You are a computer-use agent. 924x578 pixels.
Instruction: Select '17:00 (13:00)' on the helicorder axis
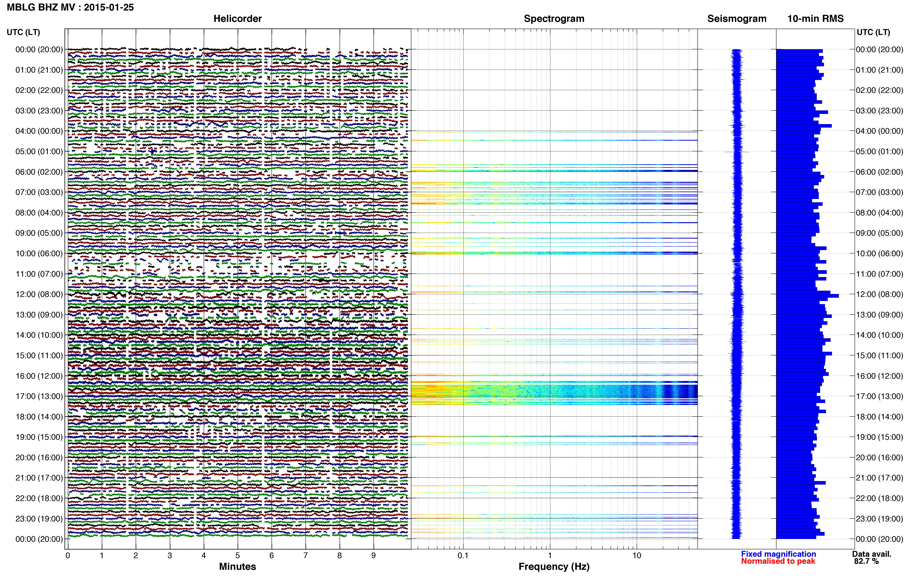click(39, 396)
